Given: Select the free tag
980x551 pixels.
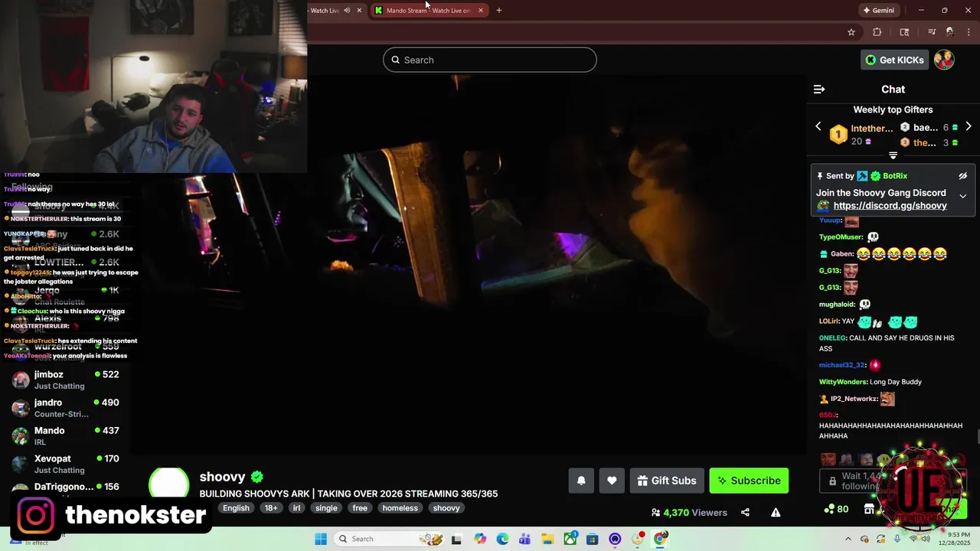Looking at the screenshot, I should click(360, 508).
